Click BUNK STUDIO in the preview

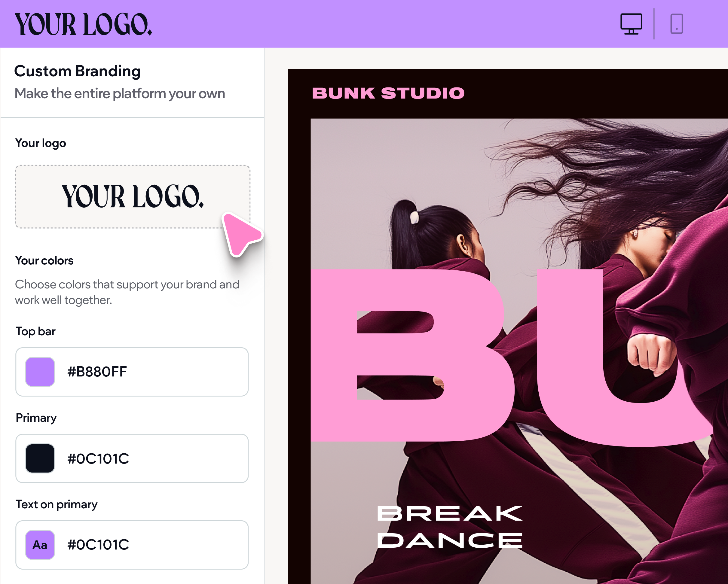[x=388, y=93]
